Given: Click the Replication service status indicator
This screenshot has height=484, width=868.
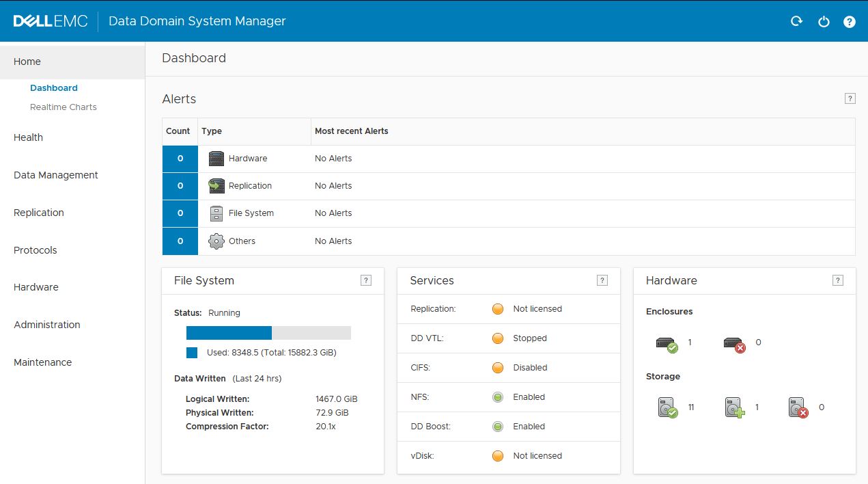Looking at the screenshot, I should click(498, 309).
